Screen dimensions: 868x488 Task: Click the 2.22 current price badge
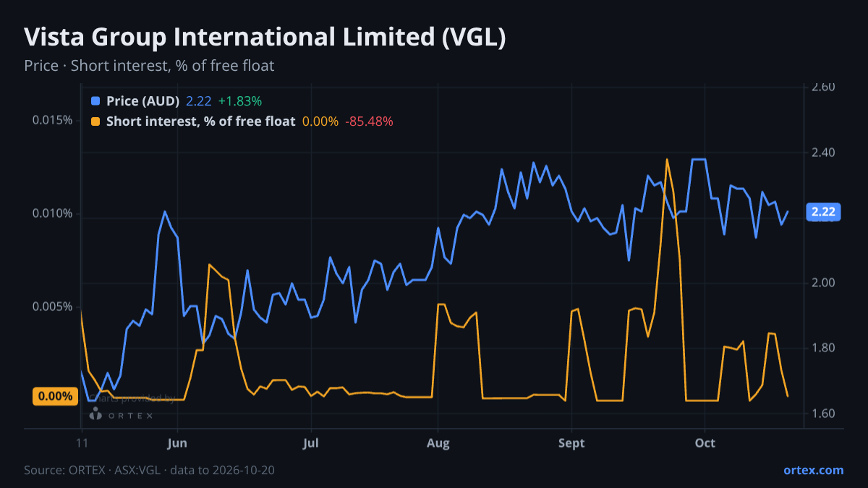point(823,212)
